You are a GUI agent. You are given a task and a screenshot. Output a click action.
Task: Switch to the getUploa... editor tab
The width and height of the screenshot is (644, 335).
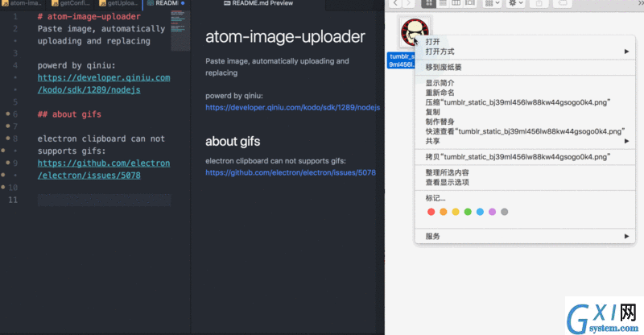[x=118, y=3]
